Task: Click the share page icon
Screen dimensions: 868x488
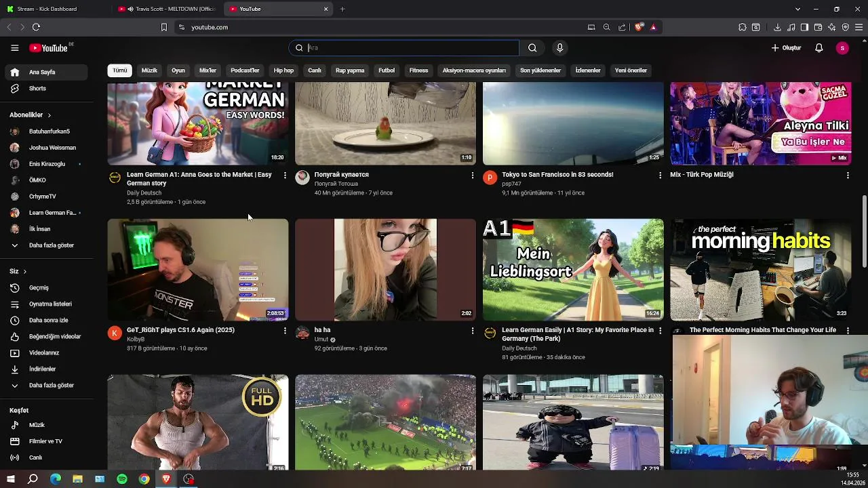Action: (x=622, y=27)
